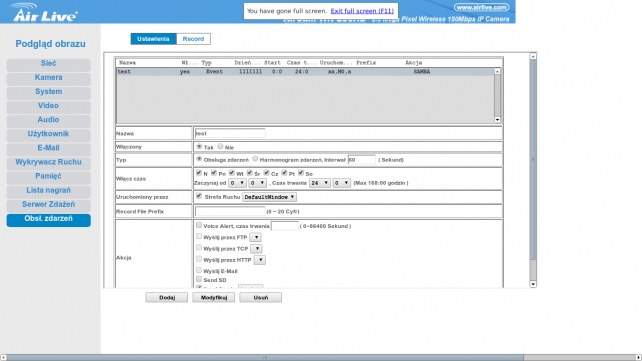Click the Usuń button
Image resolution: width=642 pixels, height=361 pixels.
261,298
